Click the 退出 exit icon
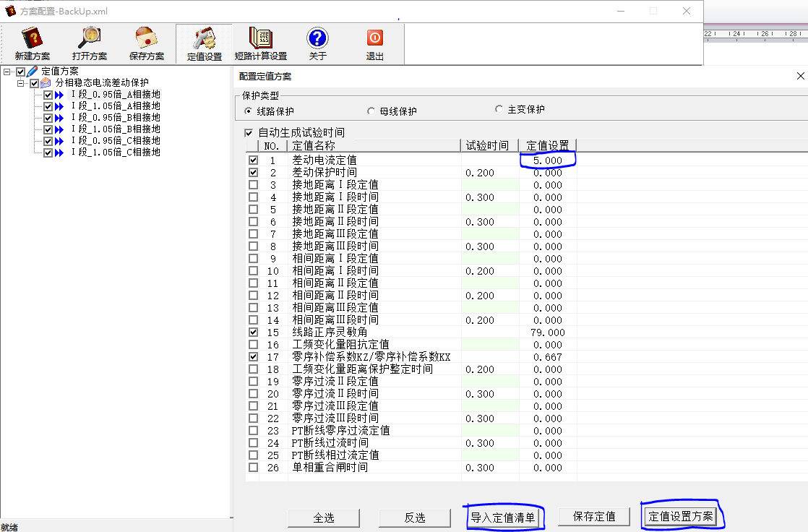The image size is (808, 532). click(x=374, y=43)
